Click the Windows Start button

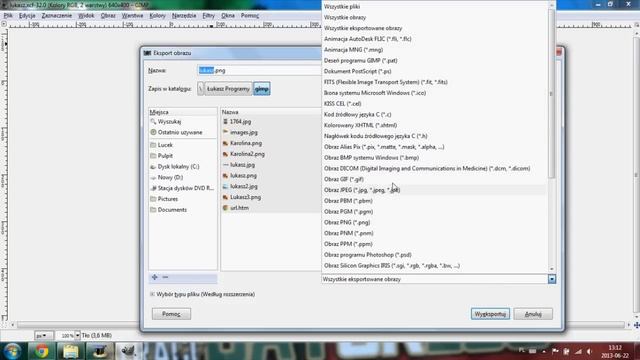click(12, 351)
